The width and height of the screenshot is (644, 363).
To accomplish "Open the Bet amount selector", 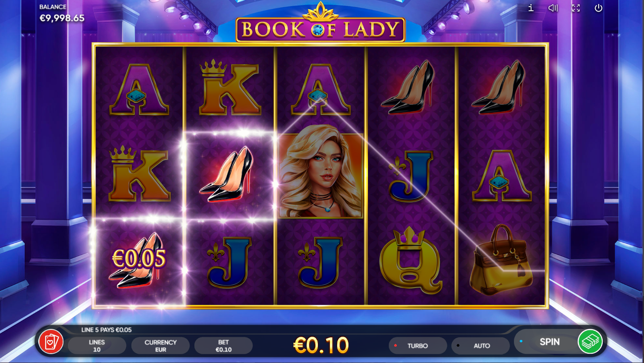I will point(223,346).
